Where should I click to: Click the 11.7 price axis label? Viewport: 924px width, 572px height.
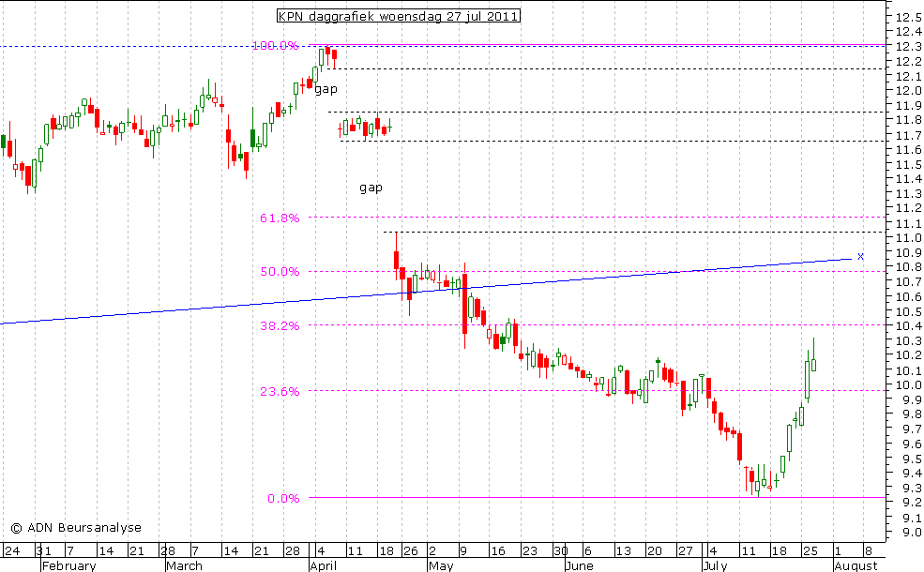(909, 135)
